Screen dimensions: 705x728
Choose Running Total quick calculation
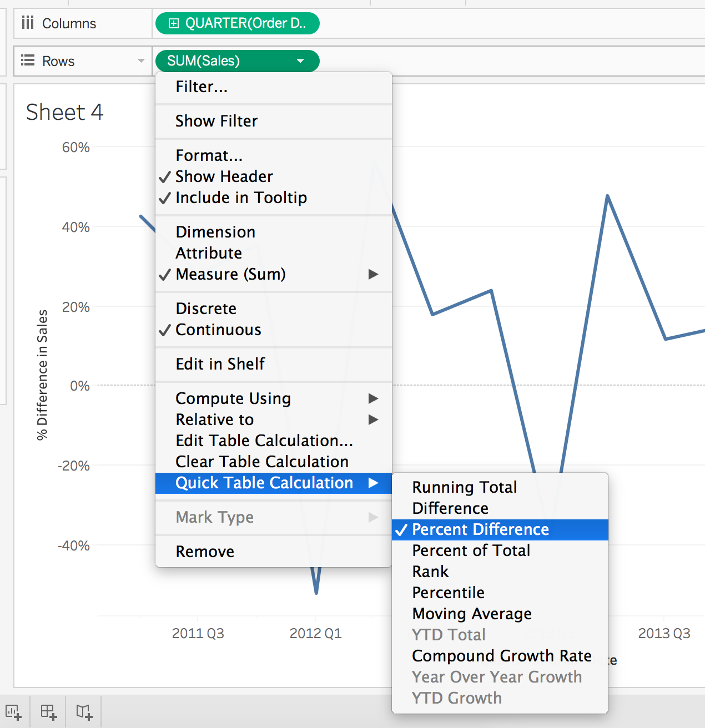(x=464, y=487)
